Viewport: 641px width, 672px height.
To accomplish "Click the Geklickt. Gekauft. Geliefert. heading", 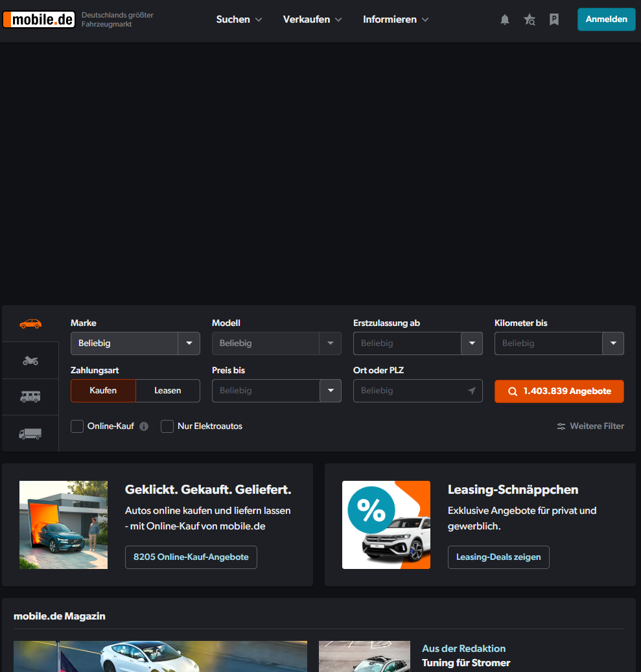I will pyautogui.click(x=208, y=489).
